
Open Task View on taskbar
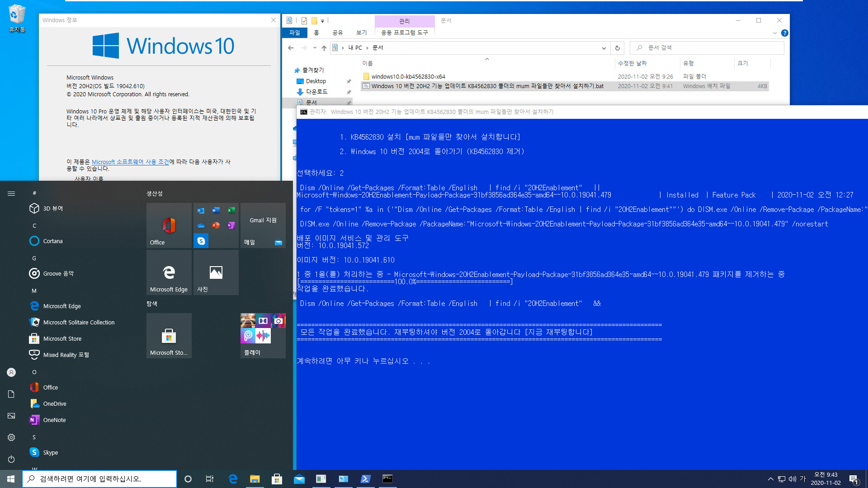(x=210, y=479)
